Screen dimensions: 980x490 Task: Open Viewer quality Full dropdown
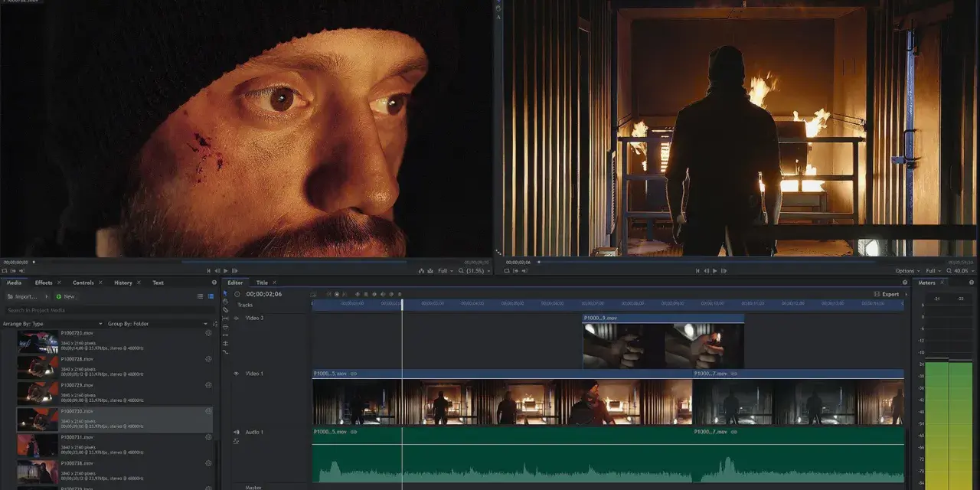click(x=934, y=271)
